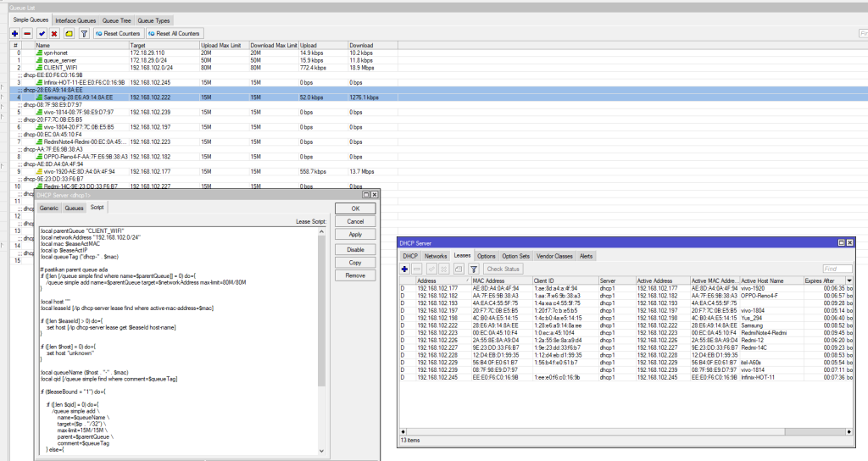Open the Options tab in DHCP Server window
The image size is (868, 461).
click(486, 256)
